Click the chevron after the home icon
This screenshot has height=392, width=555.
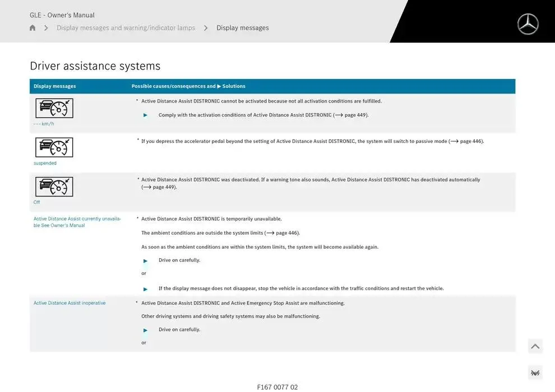tap(46, 28)
